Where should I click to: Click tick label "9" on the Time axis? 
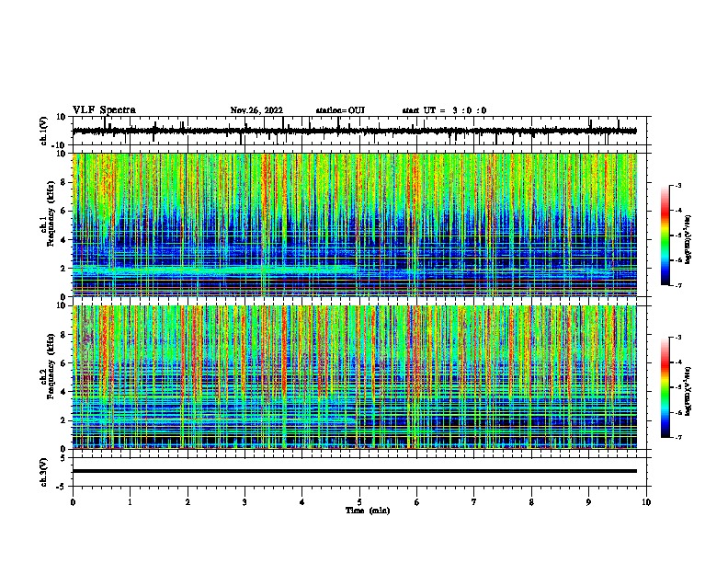[588, 502]
